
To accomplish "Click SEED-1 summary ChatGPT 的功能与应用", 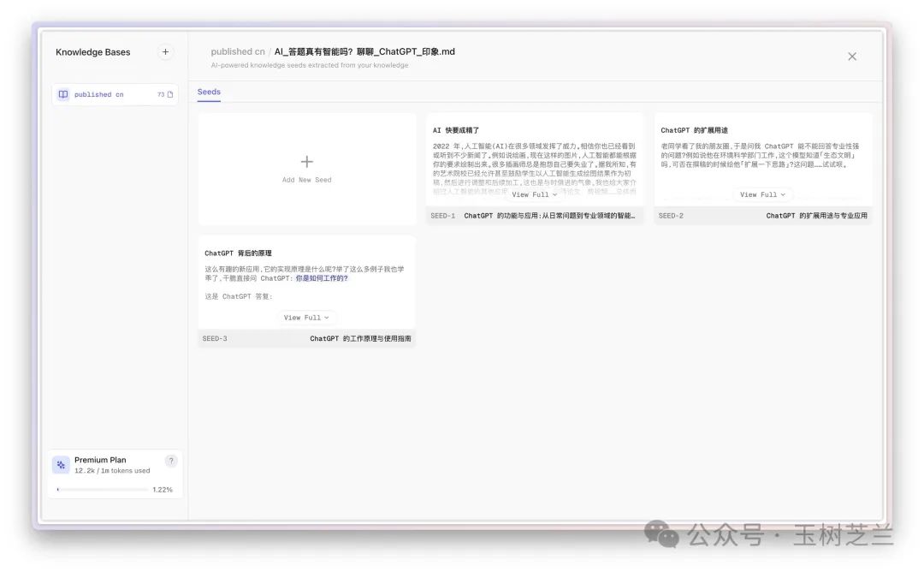I will [x=550, y=216].
